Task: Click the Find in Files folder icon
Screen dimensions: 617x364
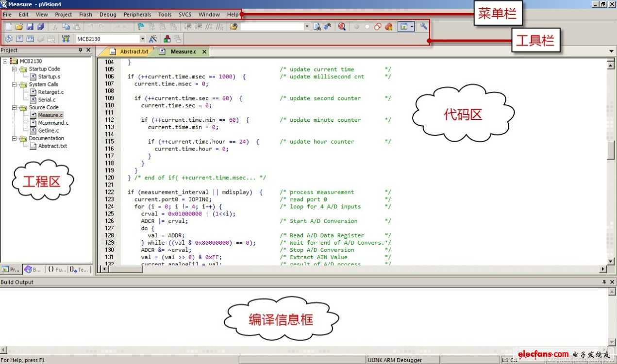Action: pos(233,27)
